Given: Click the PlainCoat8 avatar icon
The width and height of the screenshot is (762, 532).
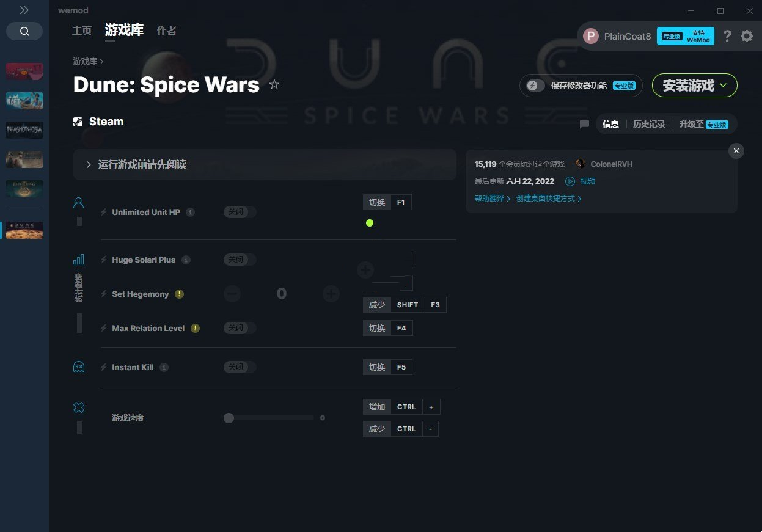Looking at the screenshot, I should pos(590,36).
